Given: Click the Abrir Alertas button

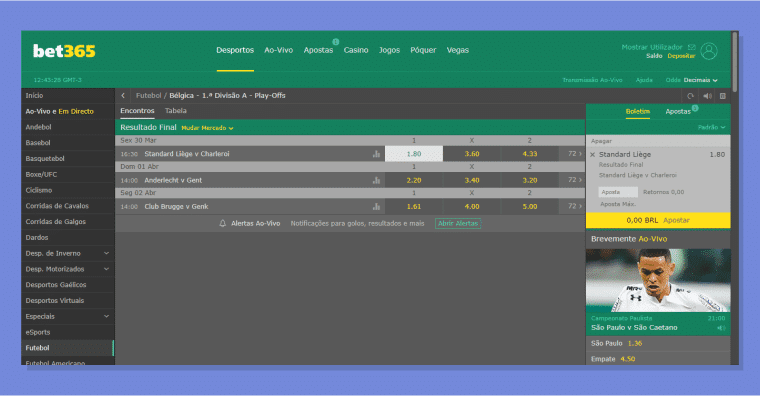Looking at the screenshot, I should (x=458, y=223).
